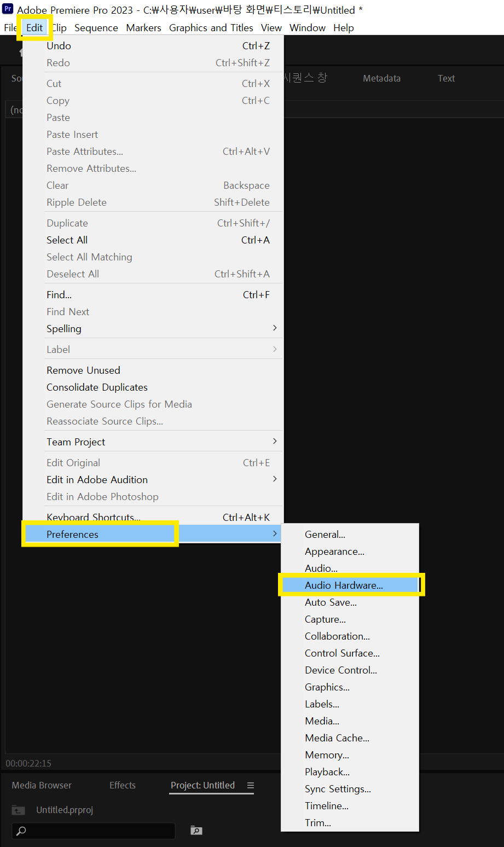Click the disabled Paste Attributes... entry
504x847 pixels.
pyautogui.click(x=153, y=152)
